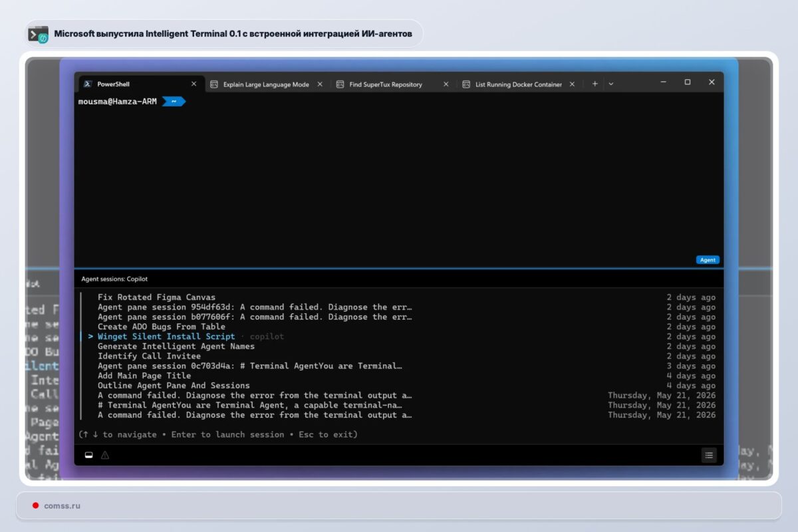Click the PowerShell icon in the first tab
The width and height of the screenshot is (798, 532).
tap(87, 84)
